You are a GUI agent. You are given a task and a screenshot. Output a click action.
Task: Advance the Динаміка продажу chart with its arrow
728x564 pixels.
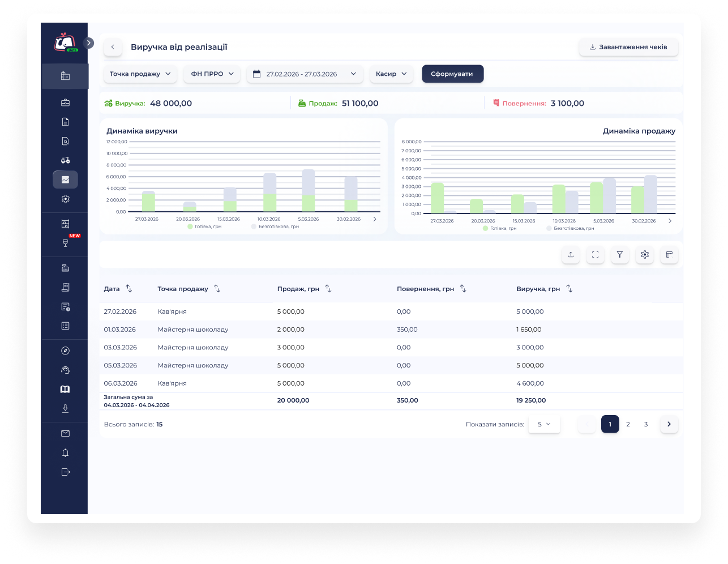point(670,221)
